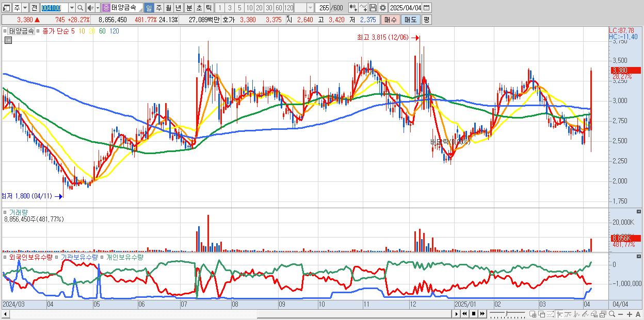Viewport: 644px width, 320px height.
Task: Select the yearly (년) period button
Action: tap(178, 8)
